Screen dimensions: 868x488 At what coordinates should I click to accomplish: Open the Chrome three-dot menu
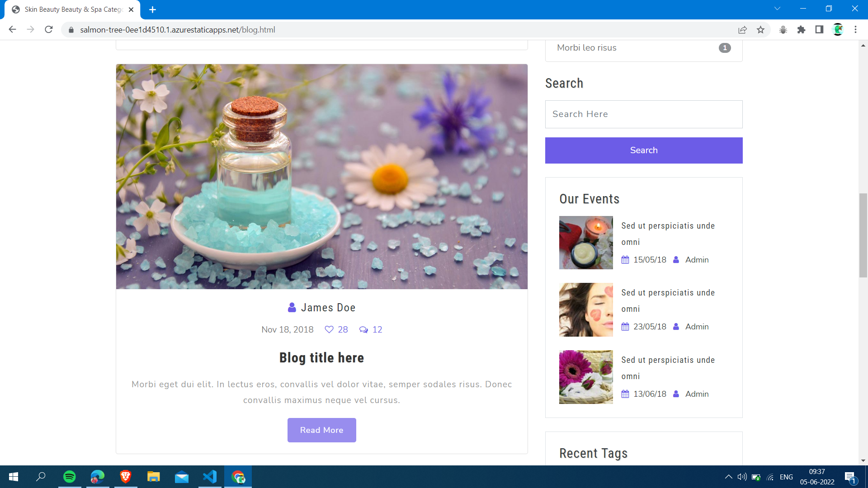[856, 30]
